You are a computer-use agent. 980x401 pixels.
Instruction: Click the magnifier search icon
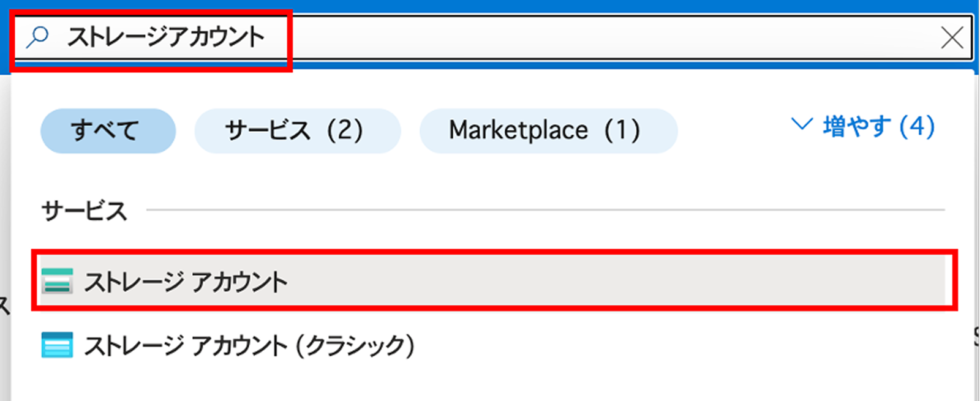click(38, 37)
